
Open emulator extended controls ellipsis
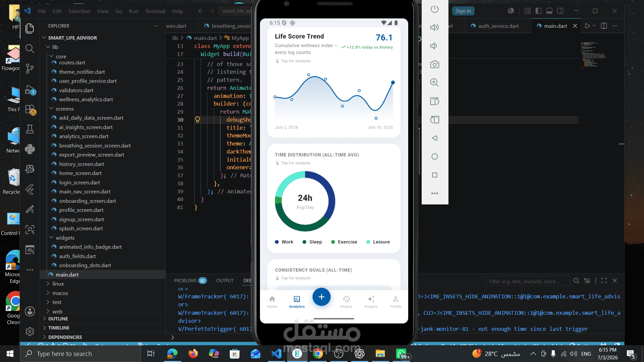[x=435, y=193]
